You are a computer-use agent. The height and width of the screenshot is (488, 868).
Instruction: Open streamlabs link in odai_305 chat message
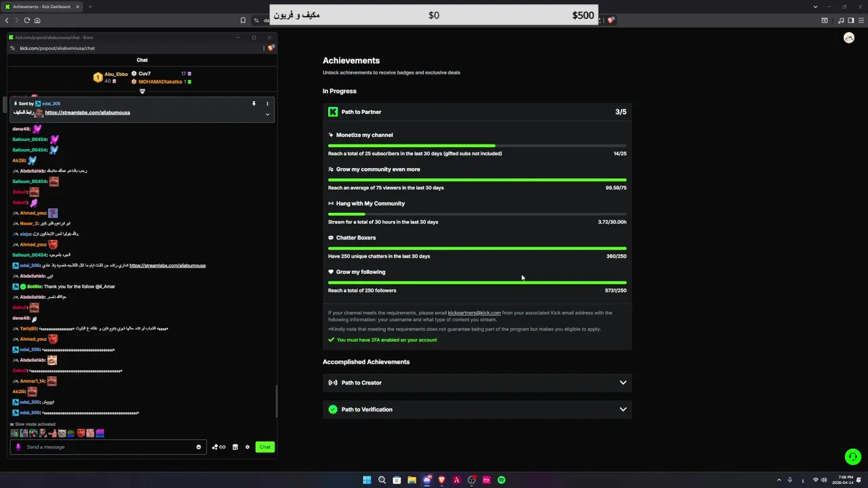coord(167,266)
